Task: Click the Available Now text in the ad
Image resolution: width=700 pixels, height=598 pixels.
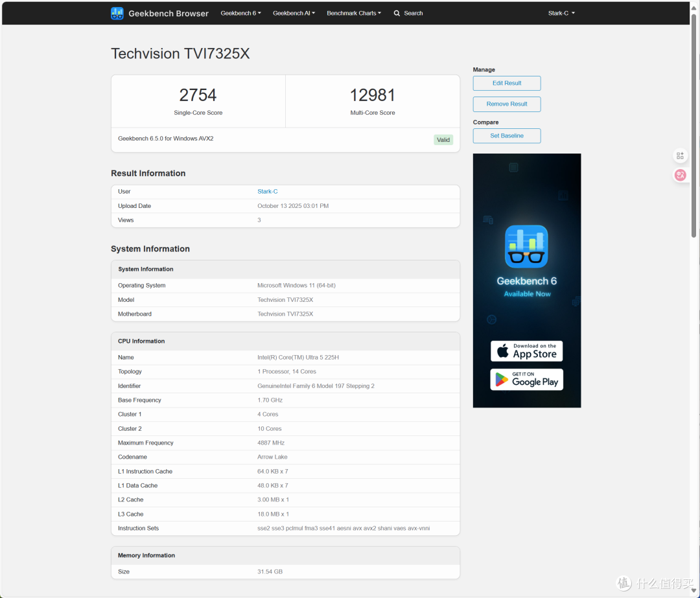Action: point(527,294)
